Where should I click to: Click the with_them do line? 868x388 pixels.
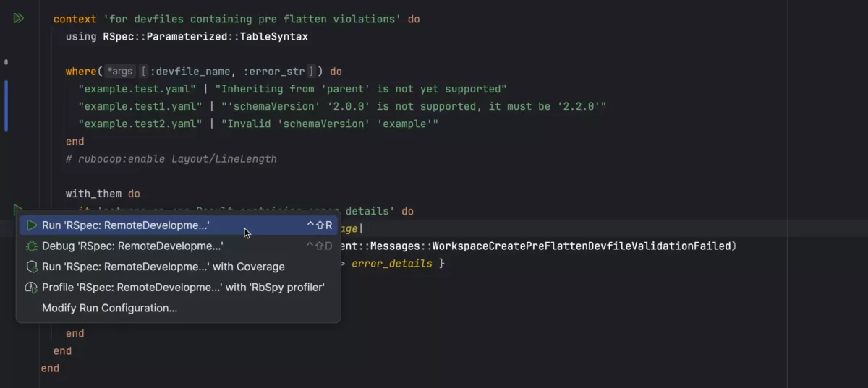103,194
